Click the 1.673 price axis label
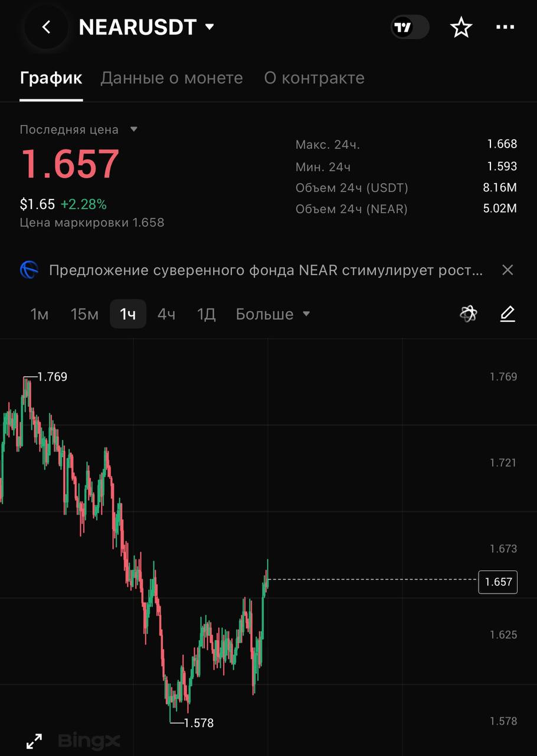The height and width of the screenshot is (756, 537). [503, 549]
